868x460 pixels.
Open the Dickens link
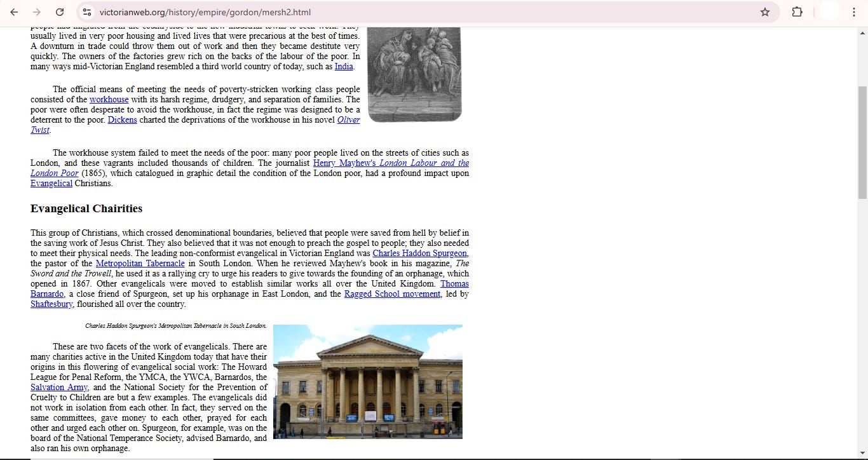tap(122, 120)
